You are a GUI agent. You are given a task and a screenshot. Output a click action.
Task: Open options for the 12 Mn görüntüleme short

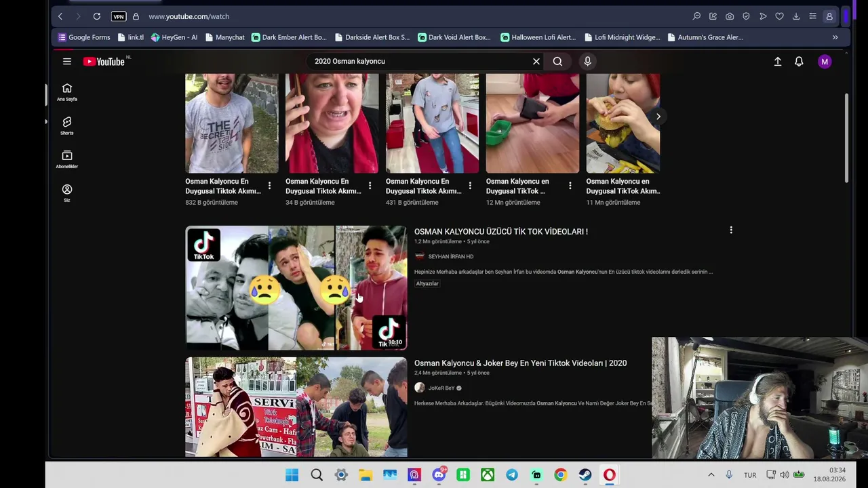click(570, 186)
